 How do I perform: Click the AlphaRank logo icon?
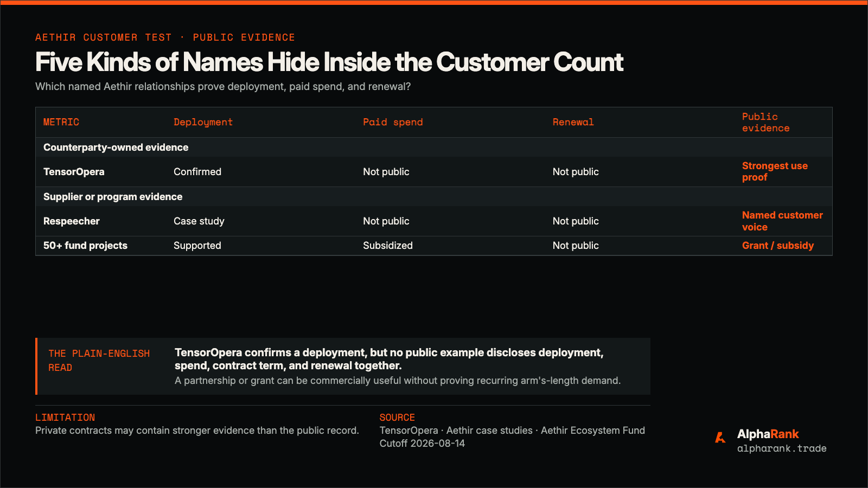pyautogui.click(x=720, y=437)
